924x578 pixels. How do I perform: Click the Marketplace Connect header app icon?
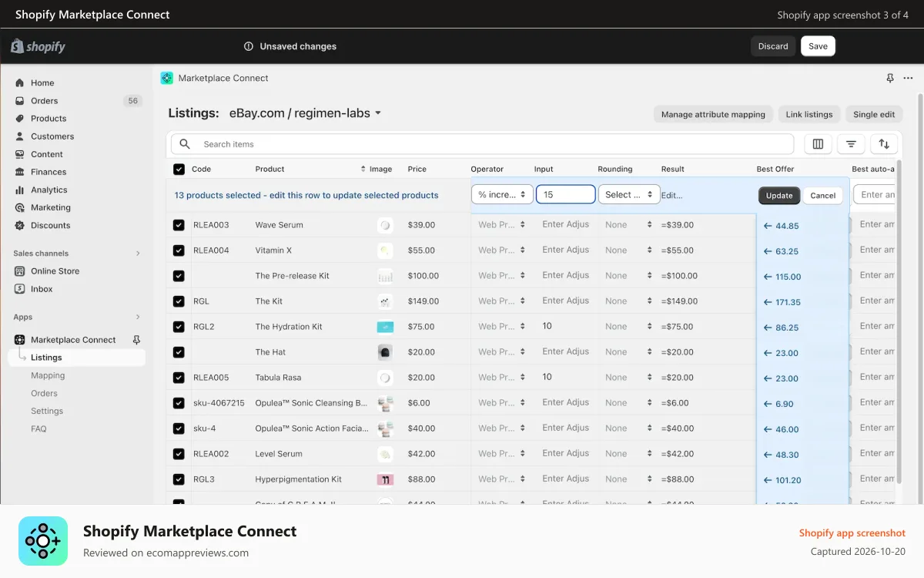point(167,78)
